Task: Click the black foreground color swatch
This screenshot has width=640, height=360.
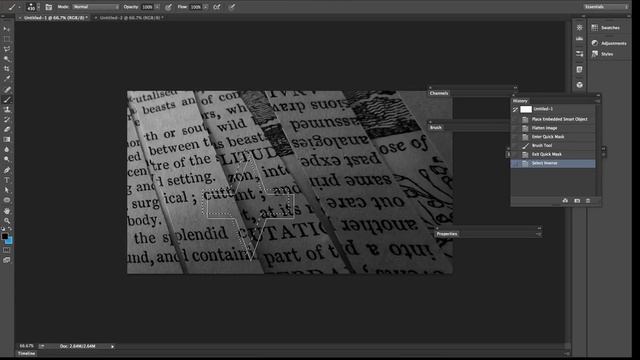Action: [4, 236]
